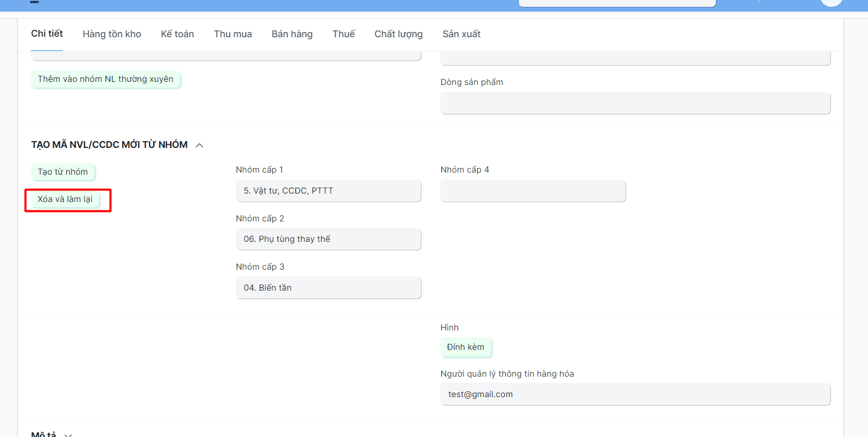Focus the Người quản lý thông tin field

coord(635,395)
